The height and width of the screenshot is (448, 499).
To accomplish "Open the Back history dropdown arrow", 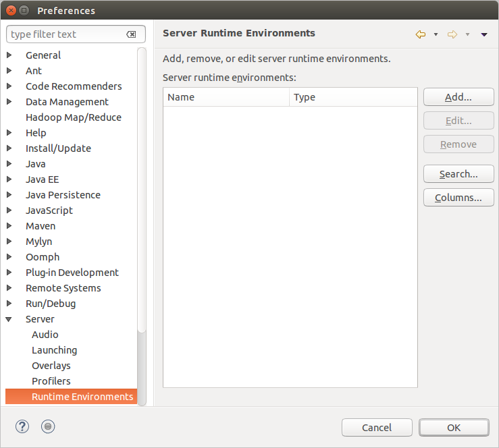I will [x=436, y=34].
